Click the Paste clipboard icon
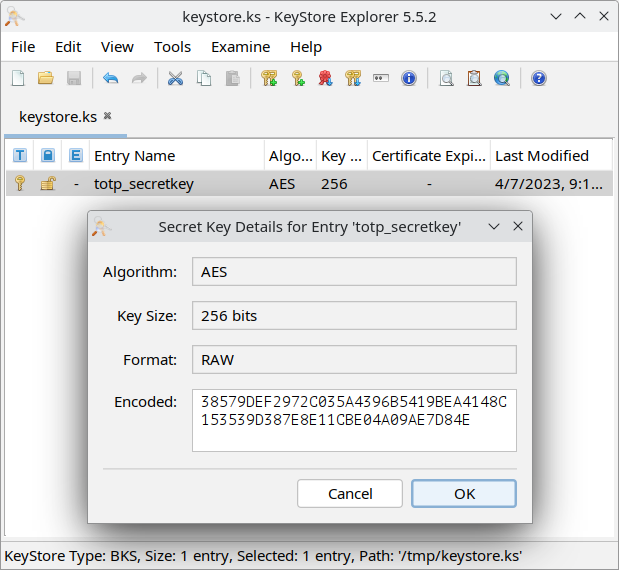 coord(233,78)
